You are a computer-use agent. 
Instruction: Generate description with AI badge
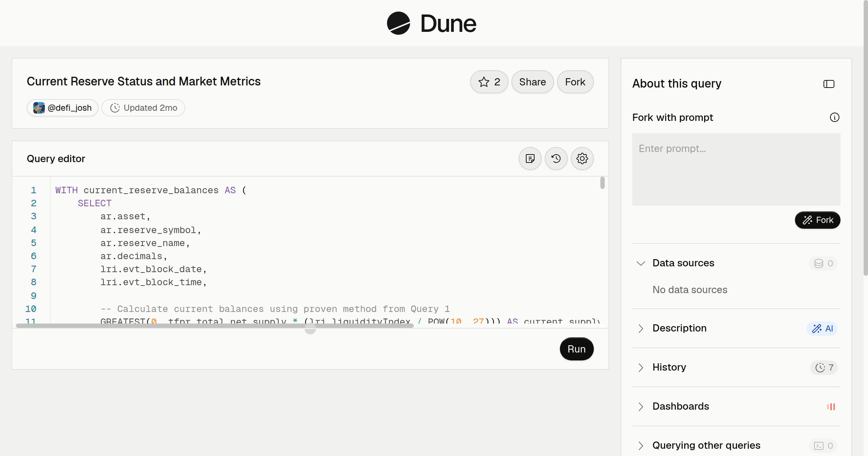(822, 328)
